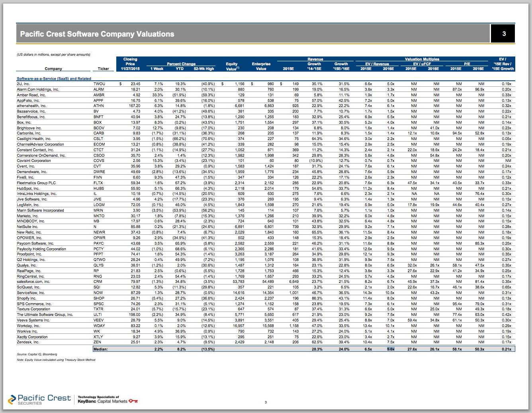Click the 'ATHN' ticker symbol

99,106
